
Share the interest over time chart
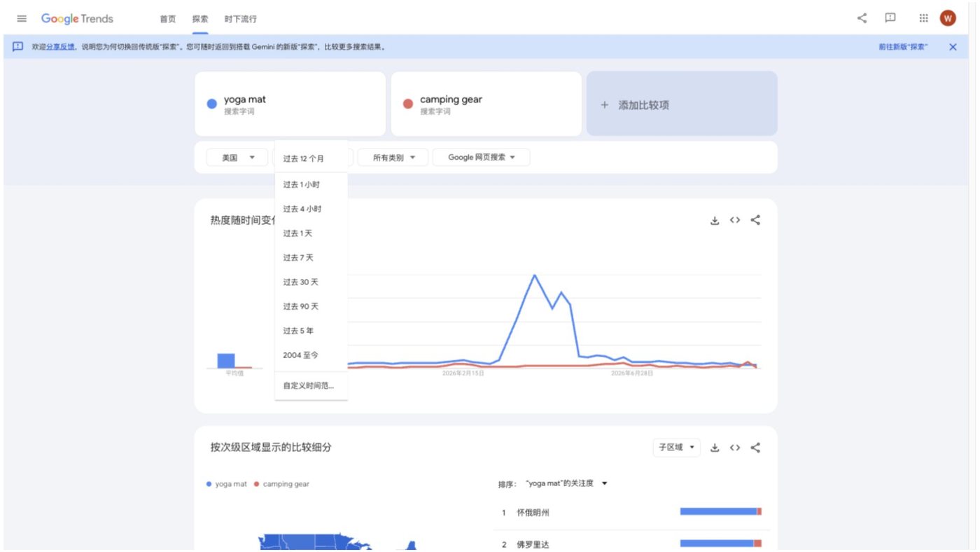(755, 220)
